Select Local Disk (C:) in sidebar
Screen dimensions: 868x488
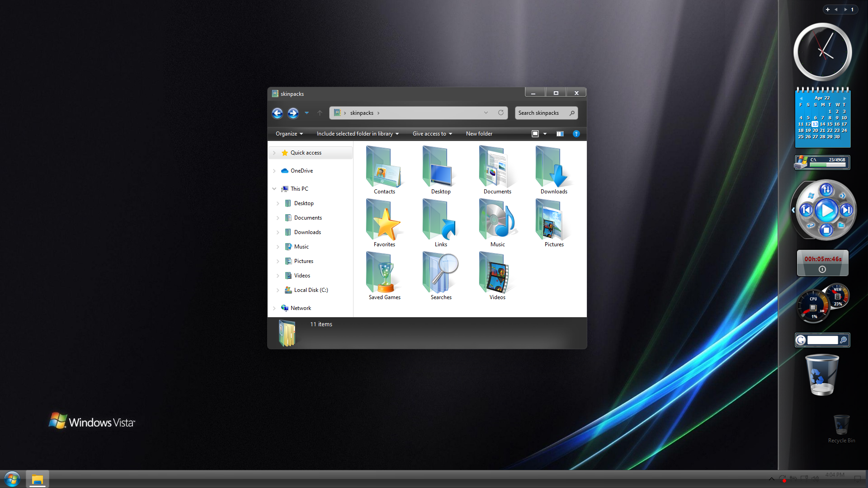click(311, 290)
